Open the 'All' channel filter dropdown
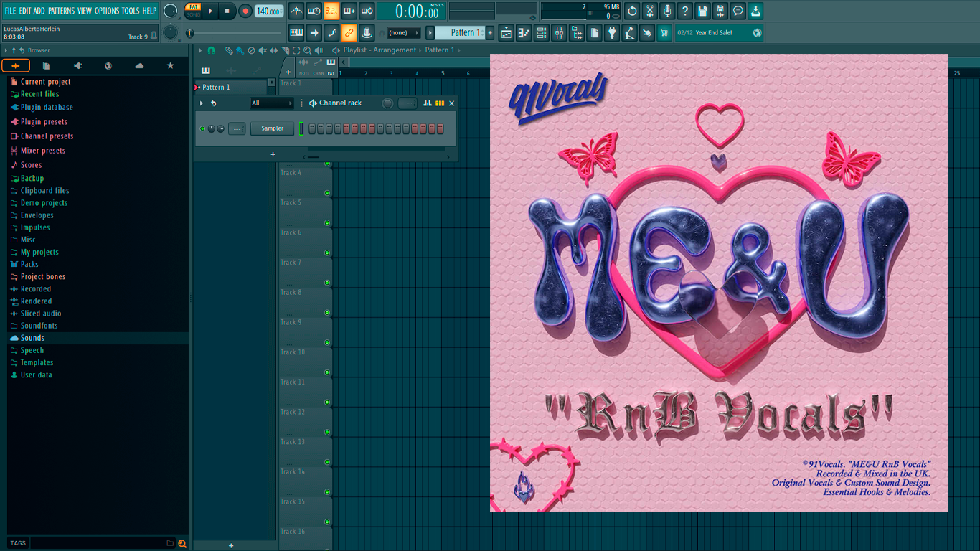 (x=272, y=103)
